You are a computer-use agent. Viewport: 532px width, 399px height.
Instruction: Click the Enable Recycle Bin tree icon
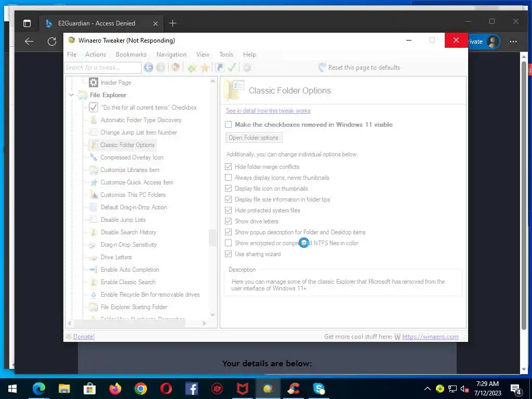click(x=94, y=295)
